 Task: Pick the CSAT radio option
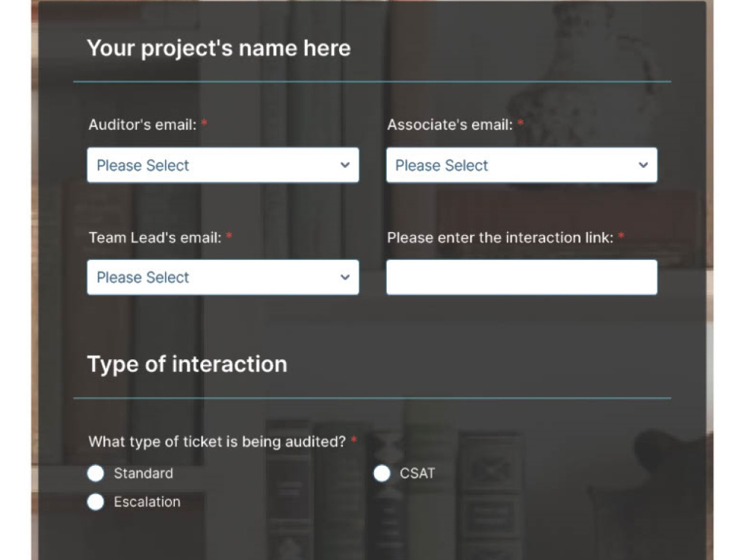click(x=382, y=473)
